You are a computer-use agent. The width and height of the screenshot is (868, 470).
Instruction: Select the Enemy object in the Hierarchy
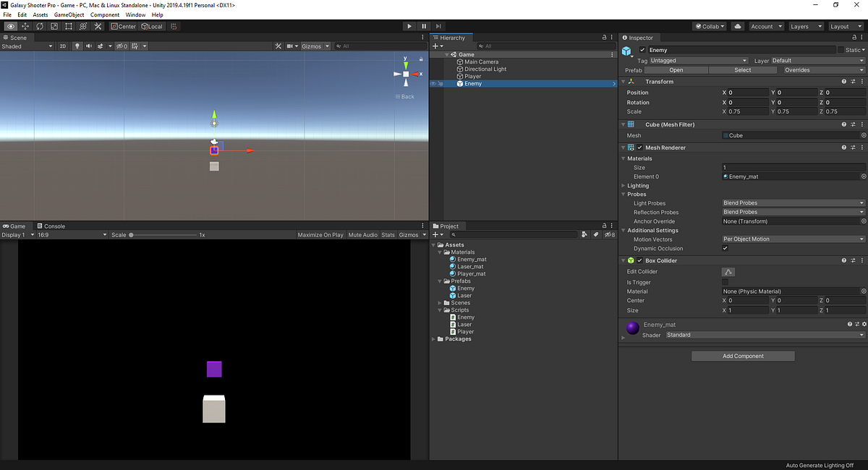pyautogui.click(x=472, y=83)
